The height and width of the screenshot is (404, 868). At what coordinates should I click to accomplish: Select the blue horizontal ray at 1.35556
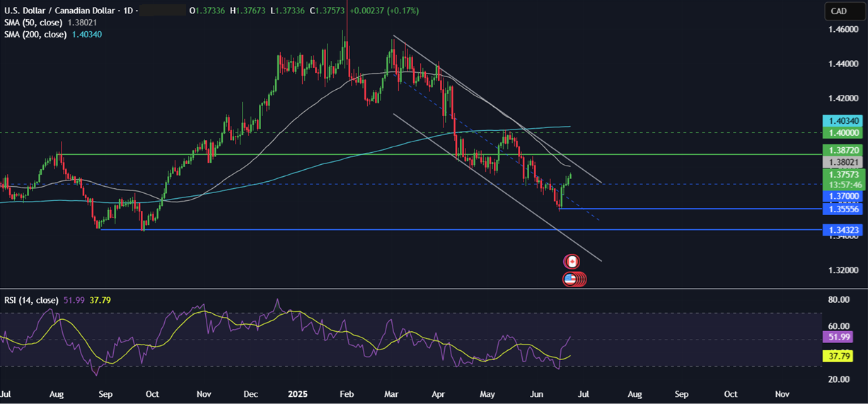[x=690, y=209]
